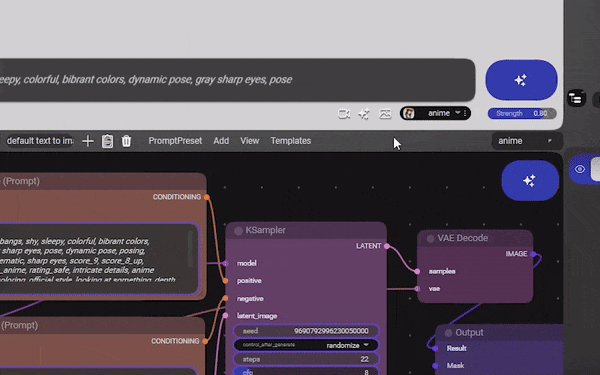The height and width of the screenshot is (375, 600).
Task: Click the KSampler node title
Action: [x=266, y=230]
